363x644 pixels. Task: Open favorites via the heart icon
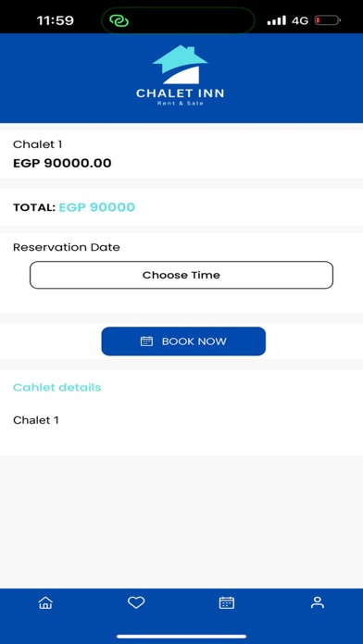[x=136, y=602]
